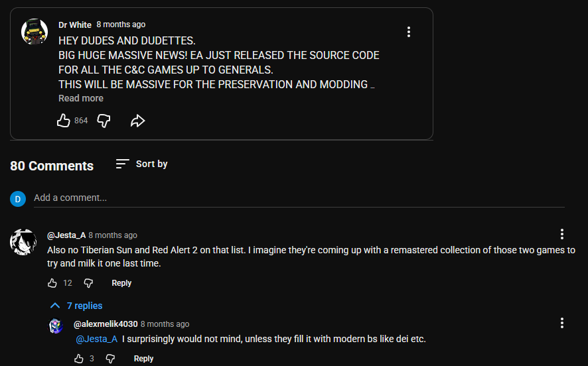Like the comment by @Jesta_A
This screenshot has height=366, width=588.
pos(52,283)
